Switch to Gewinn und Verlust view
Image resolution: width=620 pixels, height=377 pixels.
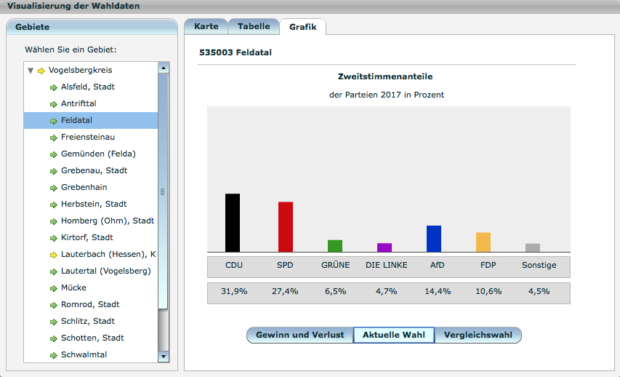tap(300, 335)
